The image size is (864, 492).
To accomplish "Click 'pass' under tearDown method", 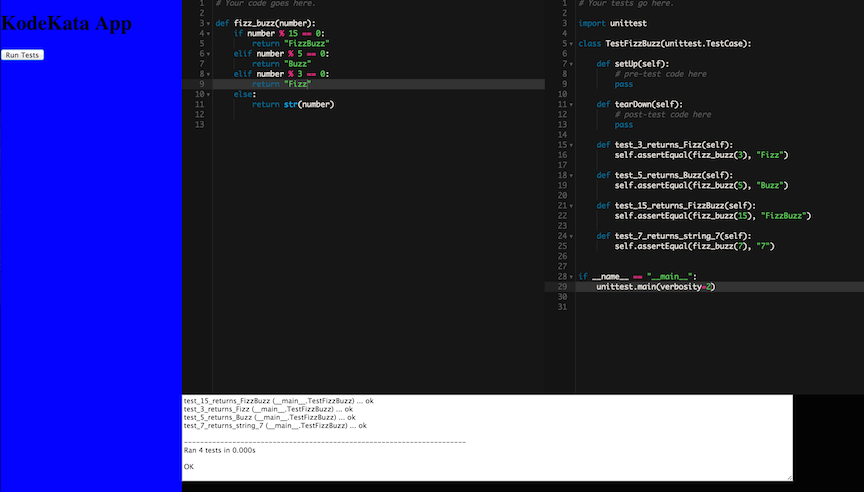I will [624, 125].
